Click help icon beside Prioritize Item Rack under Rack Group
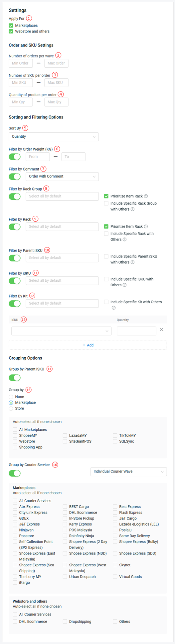 tap(146, 196)
